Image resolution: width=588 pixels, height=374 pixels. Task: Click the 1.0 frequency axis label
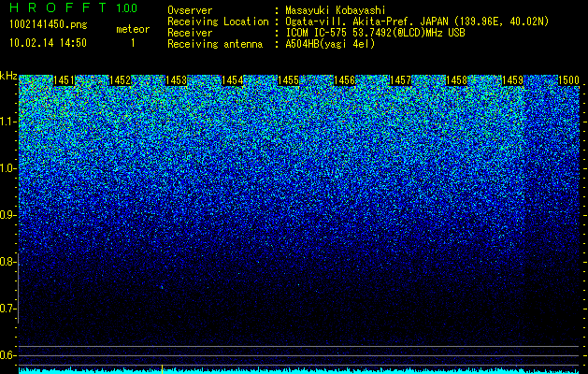point(7,168)
